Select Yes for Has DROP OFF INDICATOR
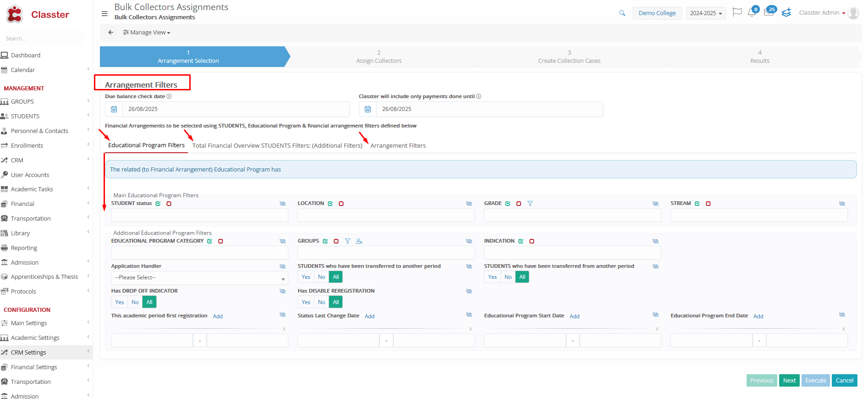Image resolution: width=868 pixels, height=399 pixels. pyautogui.click(x=120, y=302)
